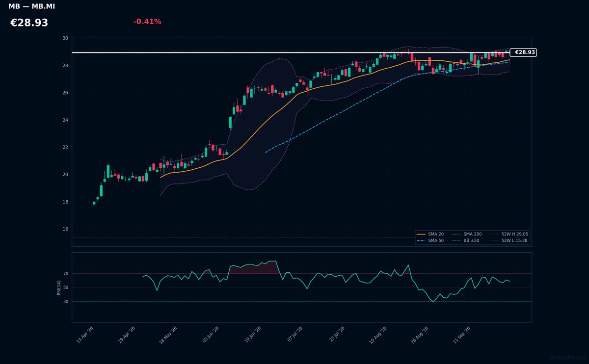This screenshot has width=589, height=364.
Task: Select the 18 May '26 date label
Action: coord(169,335)
